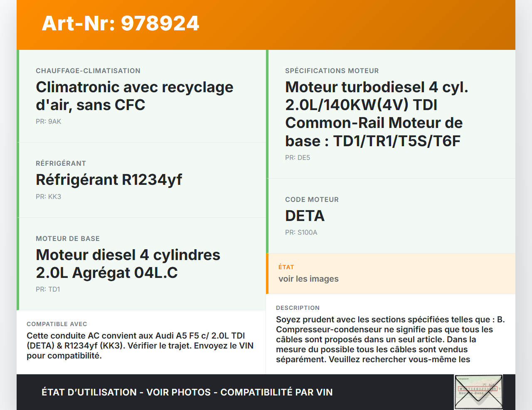The image size is (532, 410).
Task: Select the PR: TD1 code
Action: tap(48, 289)
